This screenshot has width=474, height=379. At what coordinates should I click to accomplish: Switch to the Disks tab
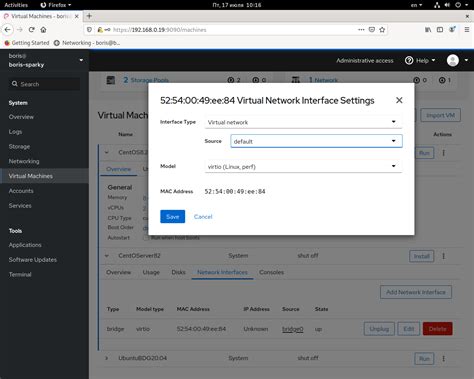(178, 272)
